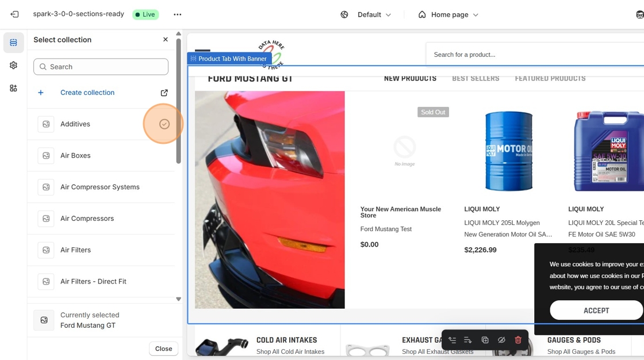Click the No image placeholder
The height and width of the screenshot is (360, 644).
click(405, 151)
